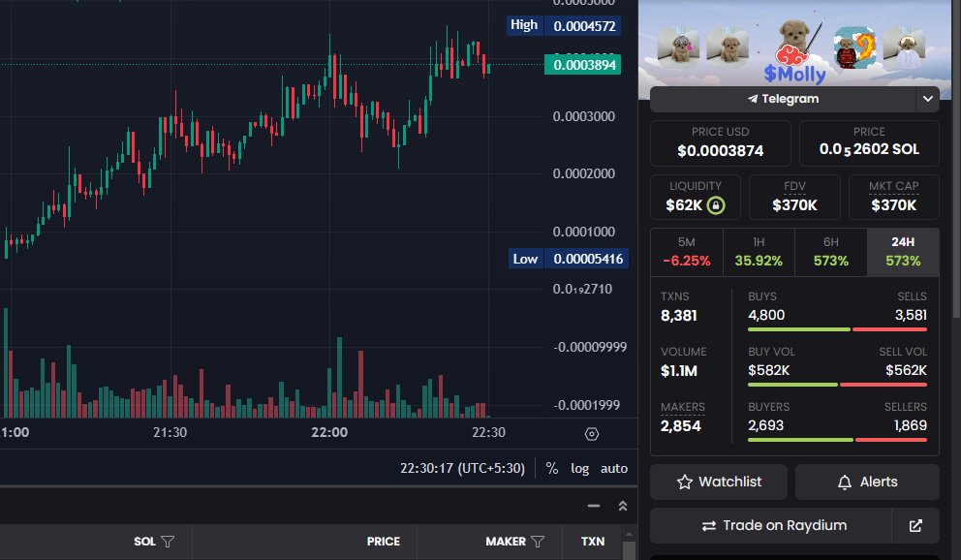The image size is (961, 560).
Task: Open the Telegram link button
Action: pyautogui.click(x=783, y=99)
